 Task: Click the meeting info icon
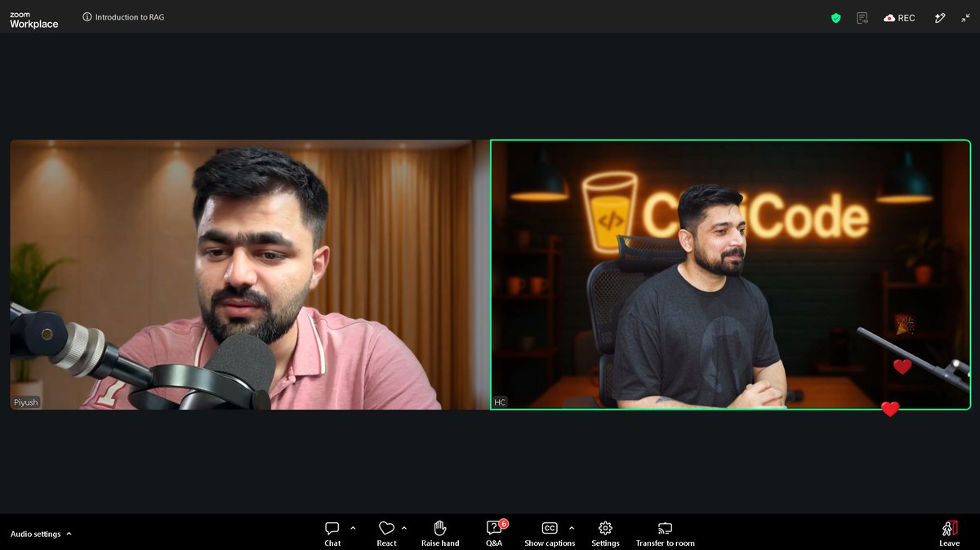(87, 17)
